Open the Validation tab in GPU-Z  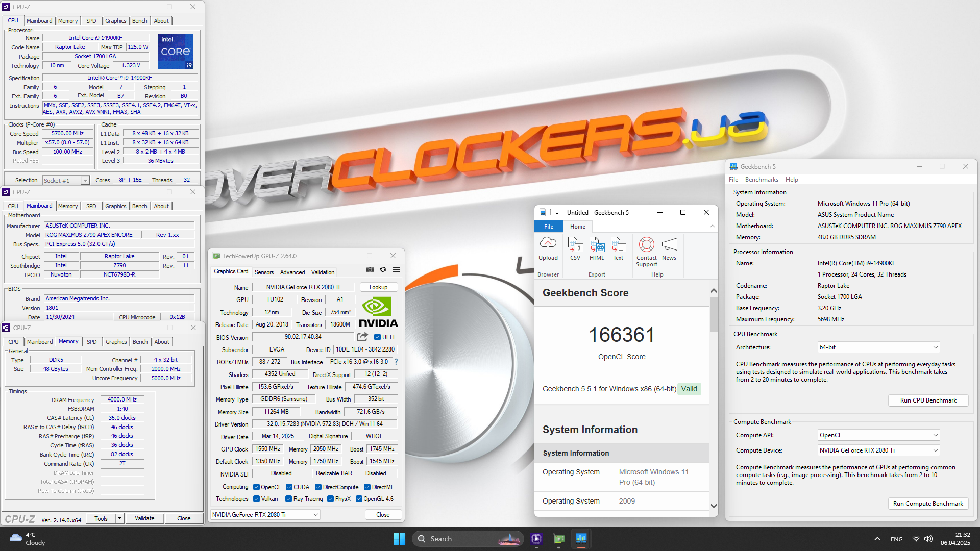click(x=323, y=272)
